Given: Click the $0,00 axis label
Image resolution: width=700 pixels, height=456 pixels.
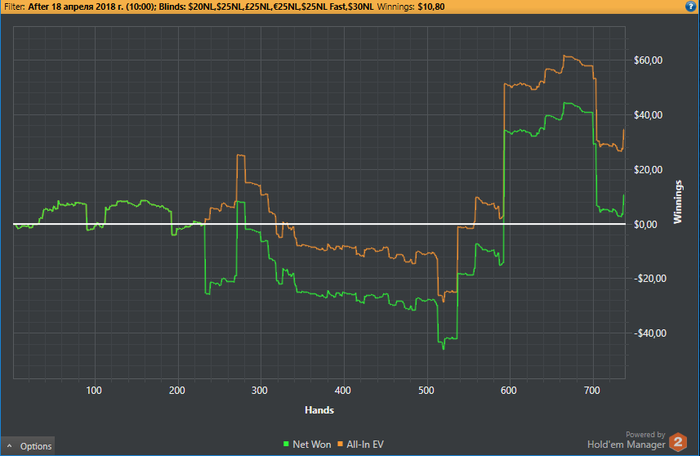Looking at the screenshot, I should click(646, 224).
